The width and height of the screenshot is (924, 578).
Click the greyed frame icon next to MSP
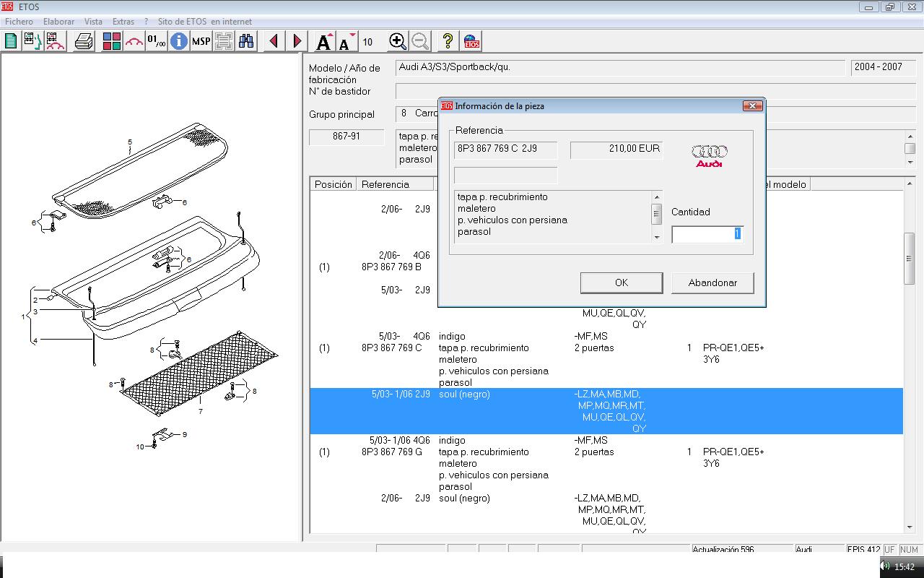(x=224, y=41)
